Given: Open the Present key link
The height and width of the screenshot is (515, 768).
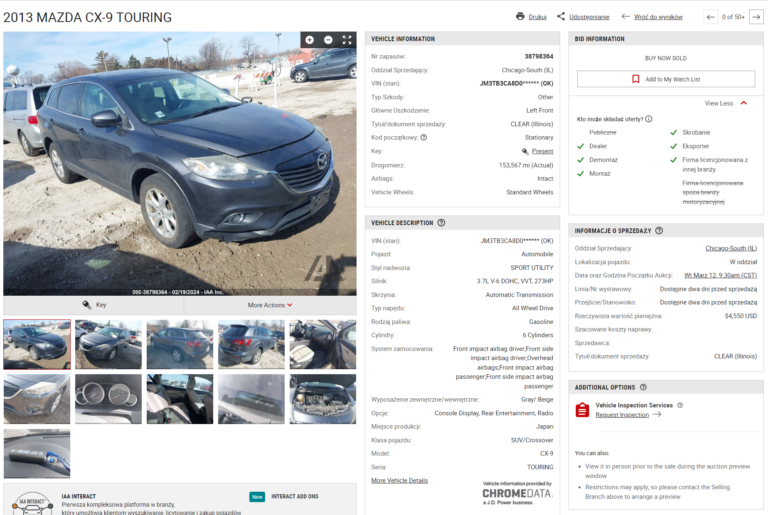Looking at the screenshot, I should 542,151.
